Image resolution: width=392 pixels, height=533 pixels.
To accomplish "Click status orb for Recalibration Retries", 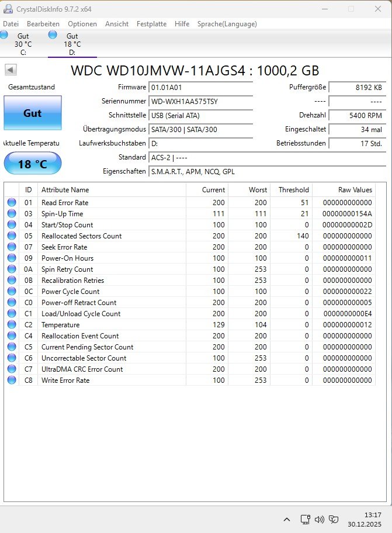I will pos(12,280).
